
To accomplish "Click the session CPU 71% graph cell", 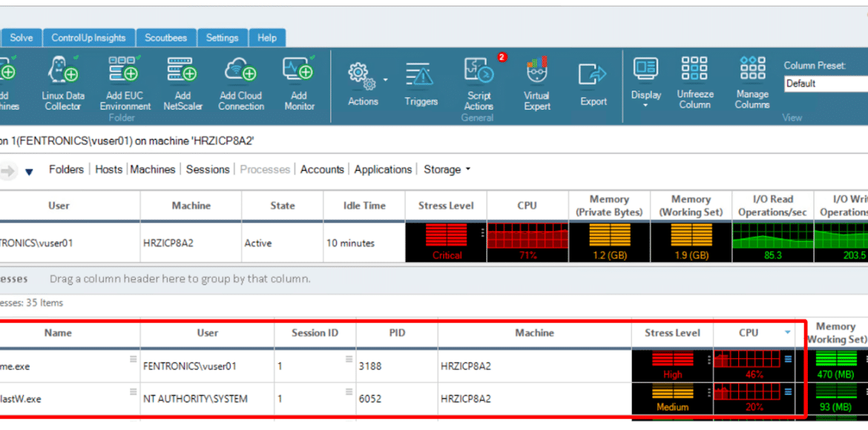I will (x=527, y=242).
